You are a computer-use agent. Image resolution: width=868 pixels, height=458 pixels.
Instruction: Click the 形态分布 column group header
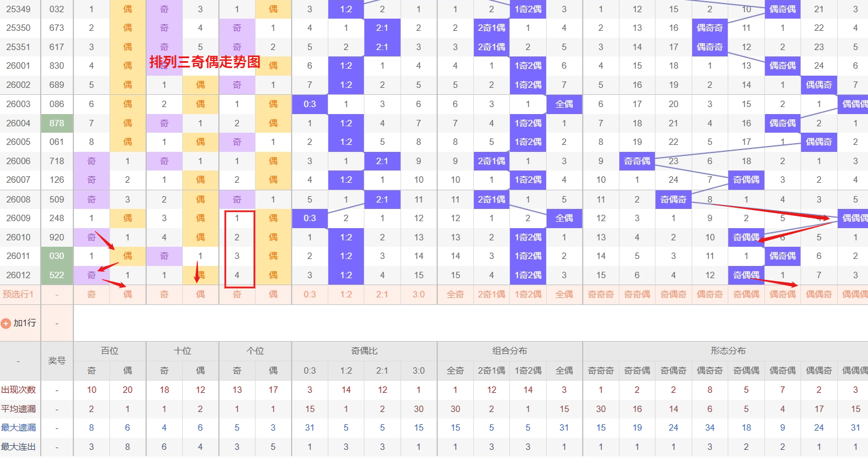pos(728,351)
